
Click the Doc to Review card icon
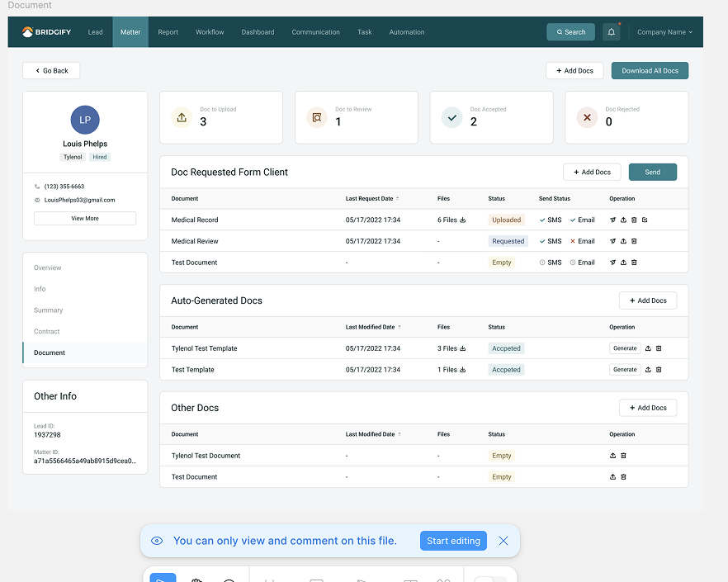pos(317,117)
